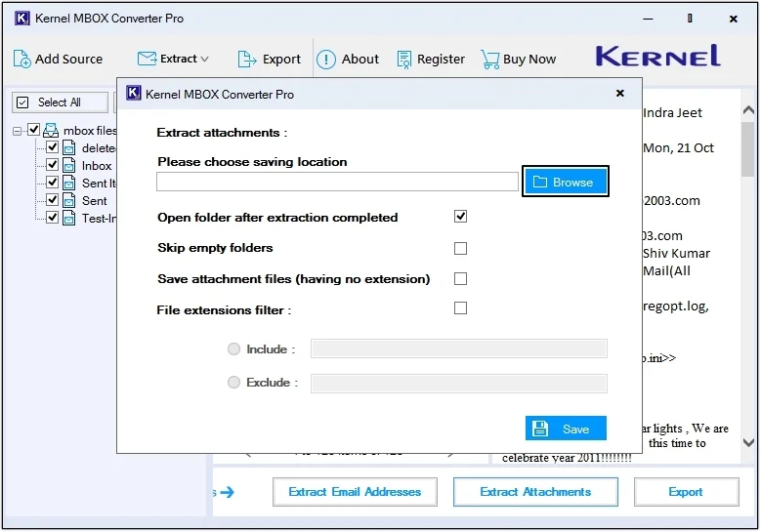Select the mbox files root label

click(90, 131)
